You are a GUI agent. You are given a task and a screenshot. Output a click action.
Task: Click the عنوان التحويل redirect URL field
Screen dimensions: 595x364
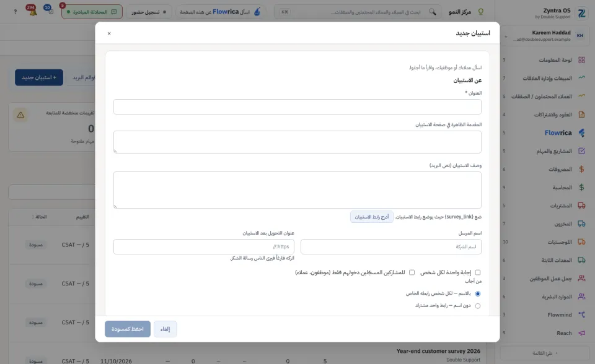click(204, 246)
